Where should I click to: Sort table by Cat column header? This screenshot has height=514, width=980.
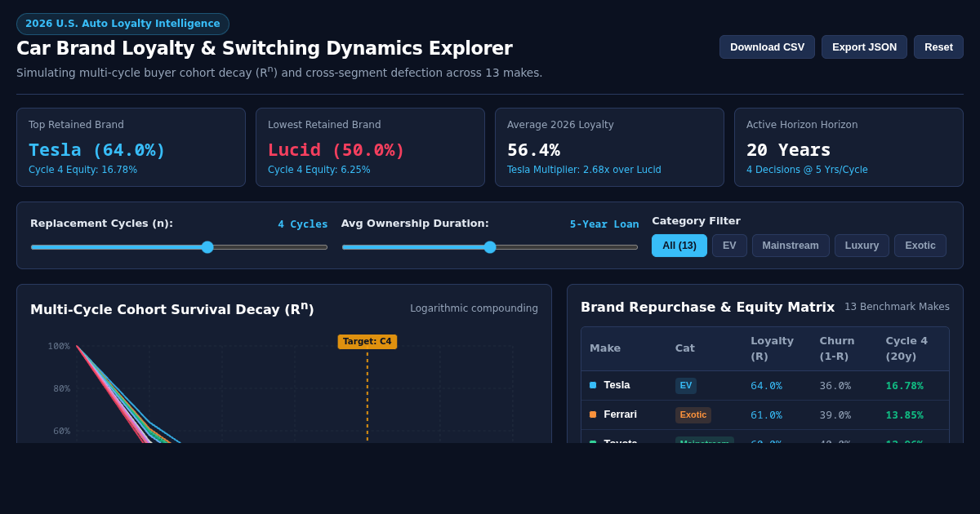pos(685,348)
